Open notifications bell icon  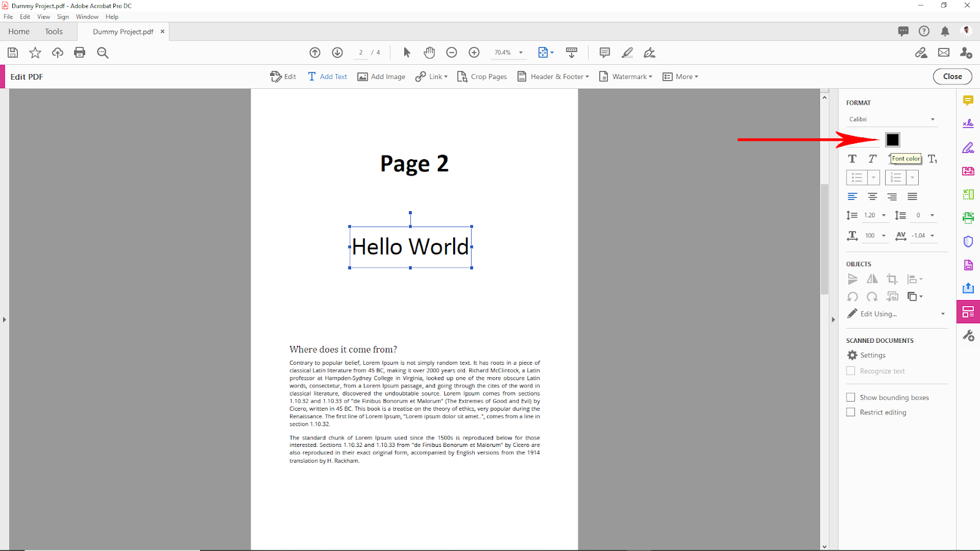[x=945, y=31]
